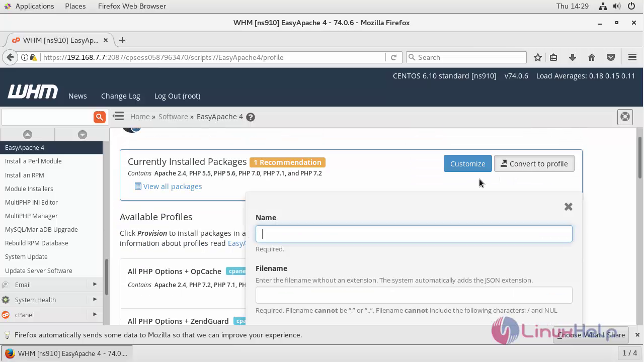This screenshot has height=362, width=644.
Task: Click the taskbar WHM Firefox window entry
Action: pyautogui.click(x=67, y=353)
